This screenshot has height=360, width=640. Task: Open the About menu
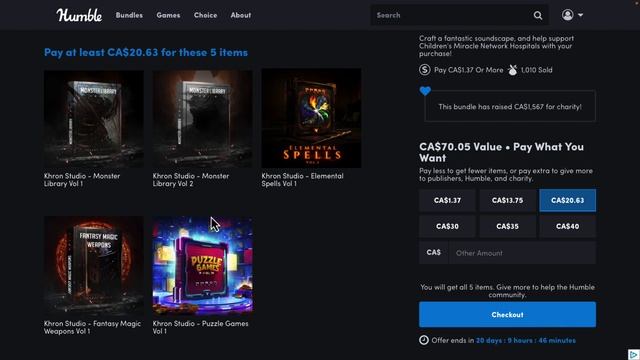click(x=241, y=15)
